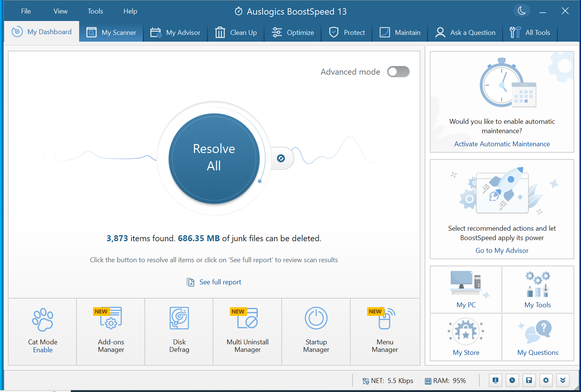Click the 686.35 MB junk size text

(199, 239)
